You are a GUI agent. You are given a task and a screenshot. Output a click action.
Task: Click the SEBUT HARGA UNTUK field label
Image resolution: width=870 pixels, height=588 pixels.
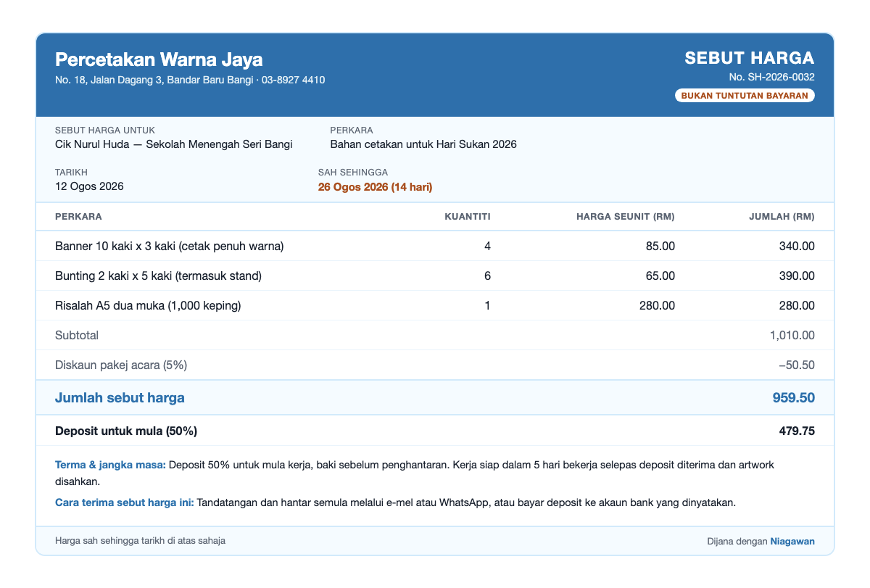coord(105,131)
